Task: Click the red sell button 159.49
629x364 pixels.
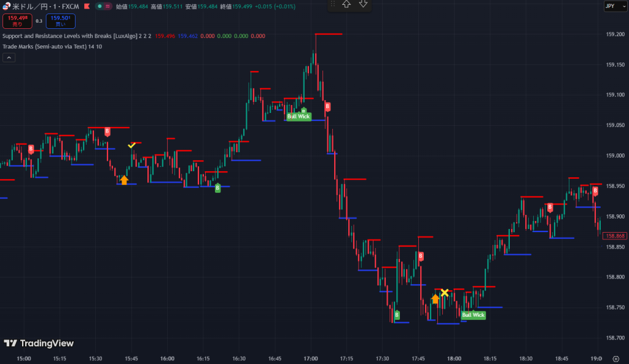Action: click(x=18, y=21)
